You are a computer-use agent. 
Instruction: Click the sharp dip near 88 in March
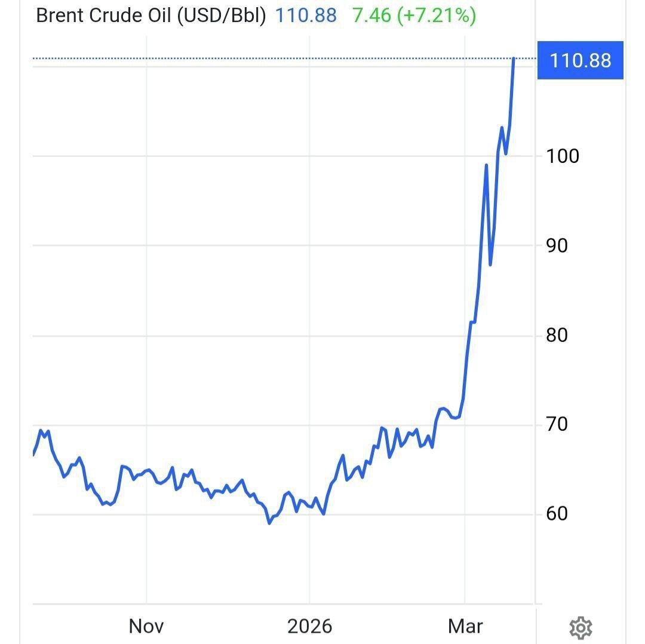point(490,264)
